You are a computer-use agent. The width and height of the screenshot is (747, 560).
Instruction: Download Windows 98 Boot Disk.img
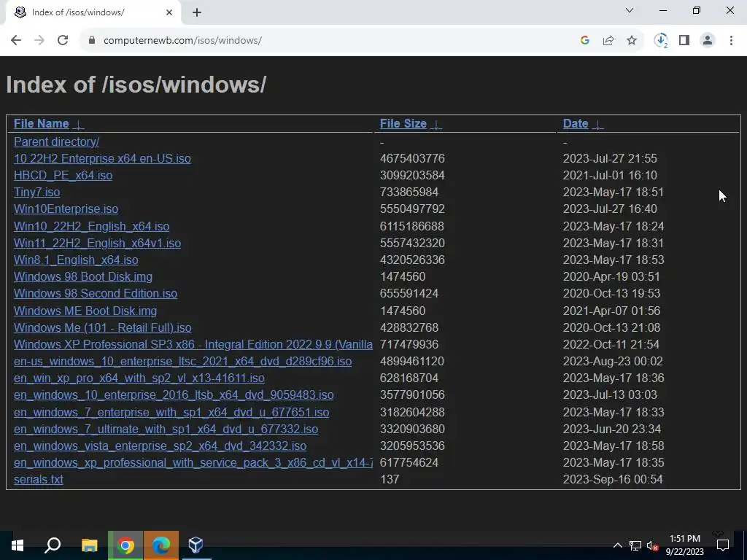click(x=83, y=276)
